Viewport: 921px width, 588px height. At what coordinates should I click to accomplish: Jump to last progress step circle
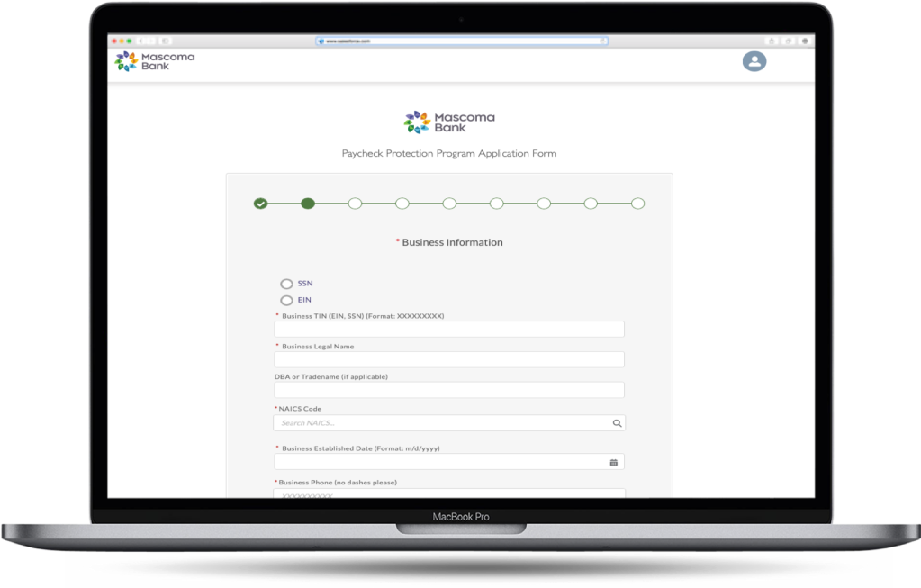(638, 204)
